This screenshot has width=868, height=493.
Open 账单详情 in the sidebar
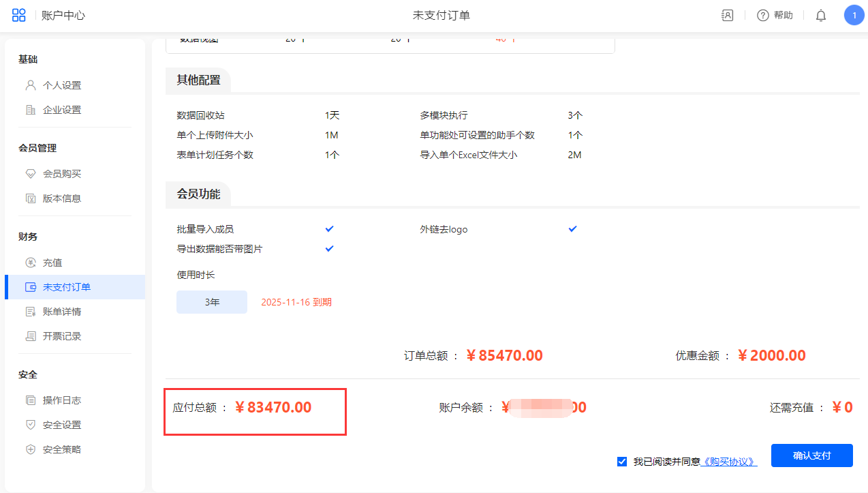click(62, 312)
